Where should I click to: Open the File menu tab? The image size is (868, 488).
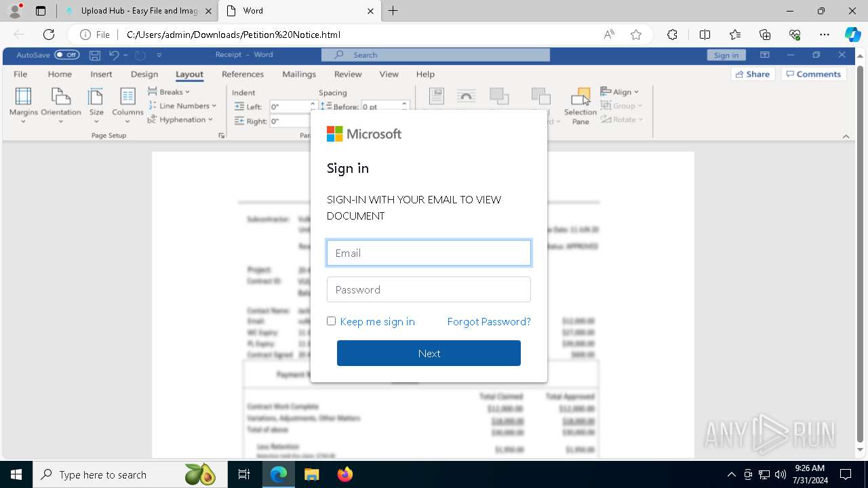tap(20, 75)
